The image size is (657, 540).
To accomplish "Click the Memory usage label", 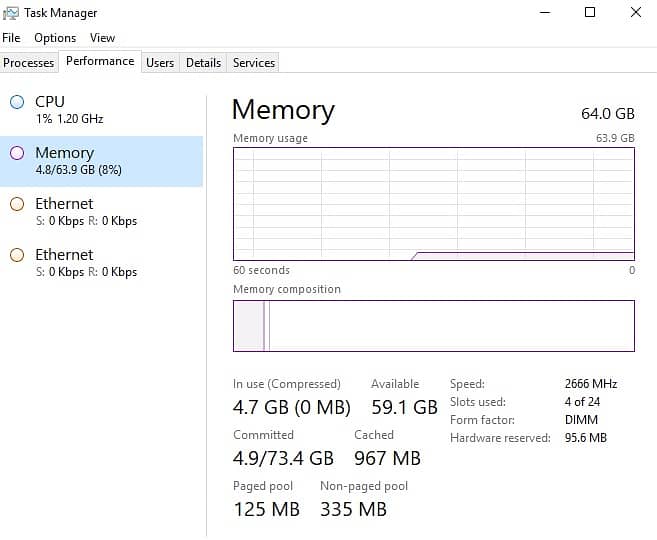I will [270, 138].
